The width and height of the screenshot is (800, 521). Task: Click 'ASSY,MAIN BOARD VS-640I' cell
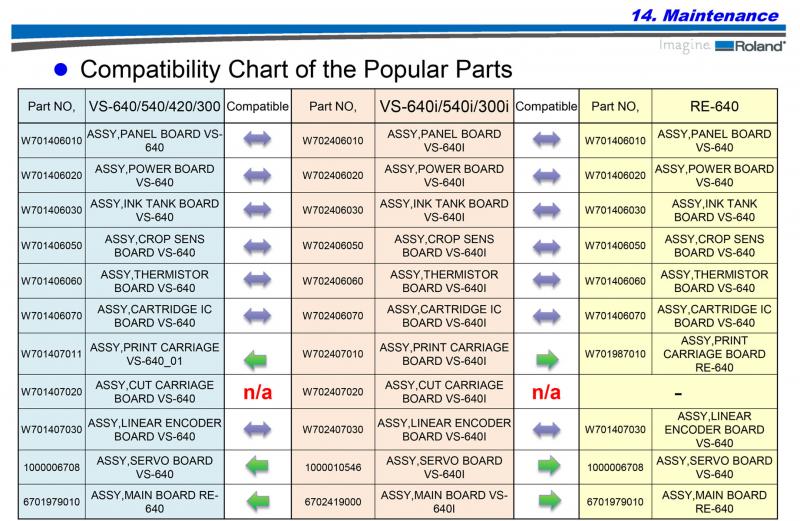pos(444,502)
